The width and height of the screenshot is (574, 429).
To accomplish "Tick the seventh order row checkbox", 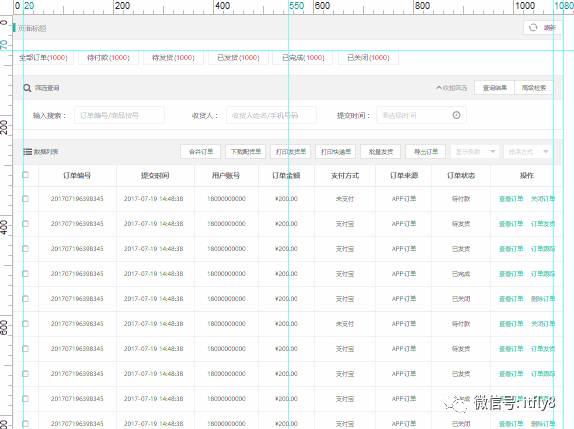I will coord(26,349).
